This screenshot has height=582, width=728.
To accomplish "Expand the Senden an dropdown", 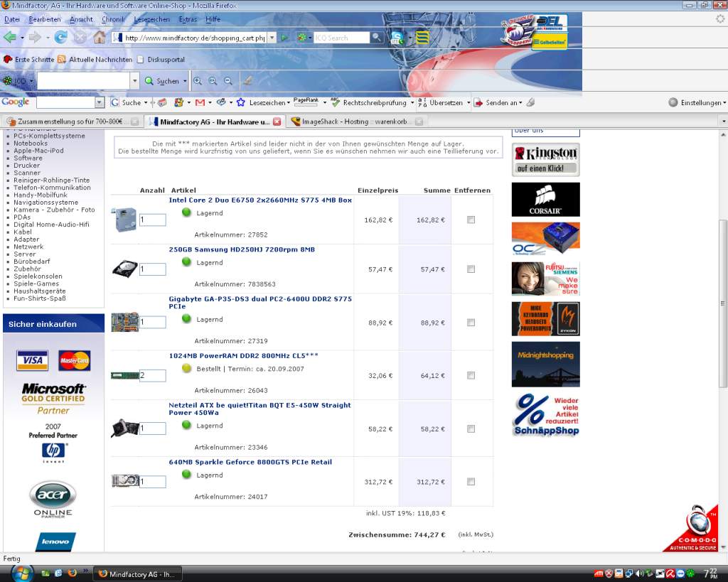I will click(x=520, y=103).
